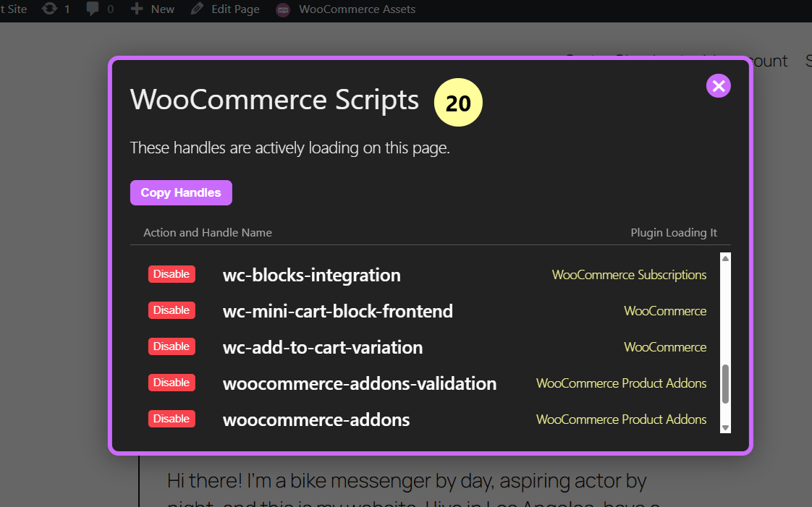The image size is (812, 507).
Task: Select woocommerce-addons-validation handle text
Action: 360,384
